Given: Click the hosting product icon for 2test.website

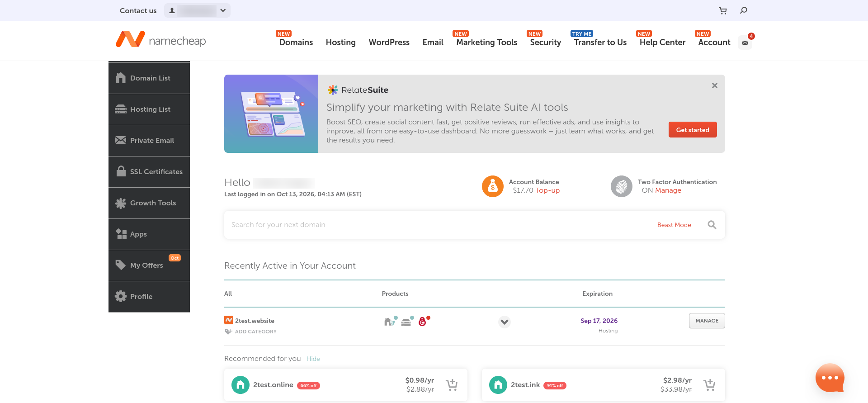Looking at the screenshot, I should coord(406,322).
